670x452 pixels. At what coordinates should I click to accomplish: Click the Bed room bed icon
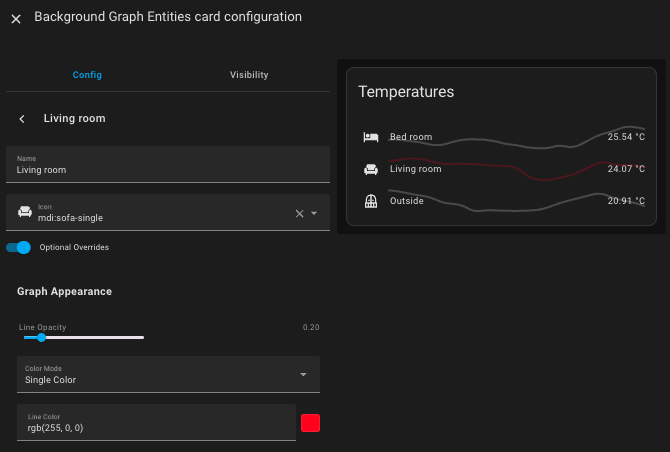pos(371,137)
